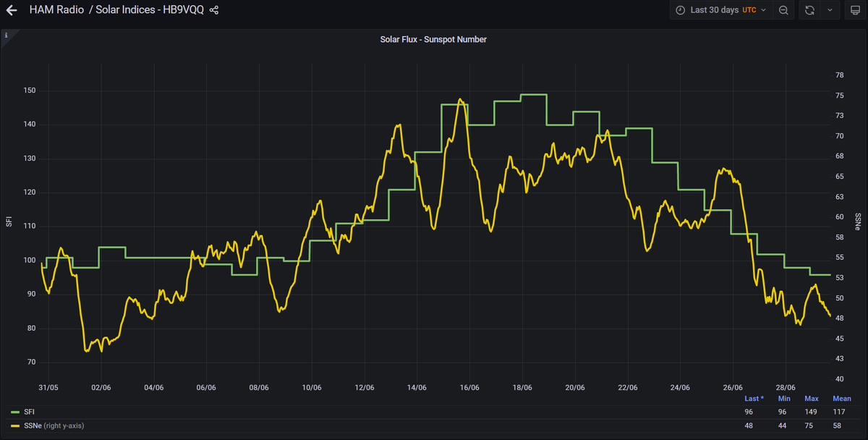
Task: Click Solar Indices - HB9VQQ dashboard title
Action: pos(150,11)
